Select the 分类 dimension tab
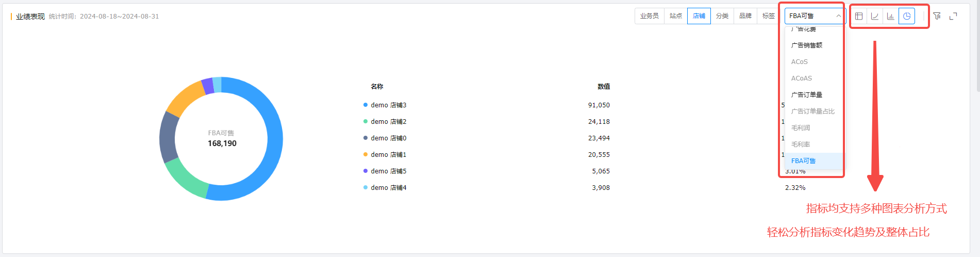The width and height of the screenshot is (980, 257). point(722,16)
